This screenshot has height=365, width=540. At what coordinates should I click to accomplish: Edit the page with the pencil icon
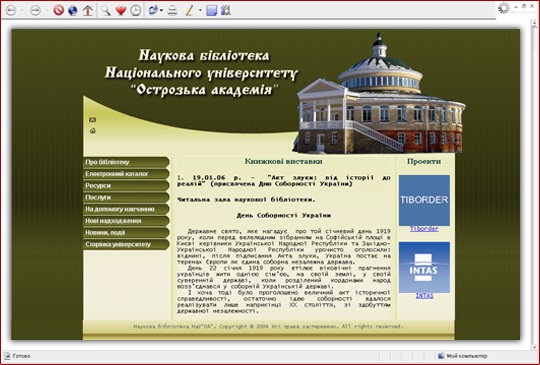(x=189, y=10)
